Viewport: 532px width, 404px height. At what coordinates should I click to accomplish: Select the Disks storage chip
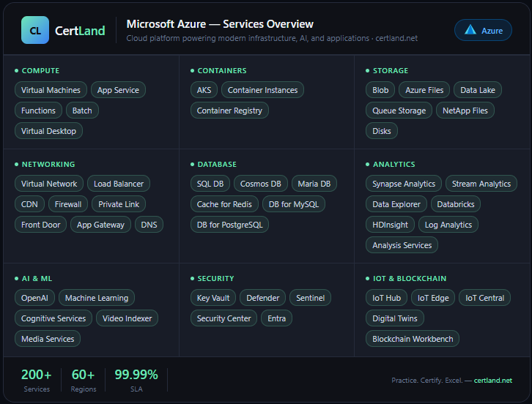[382, 131]
